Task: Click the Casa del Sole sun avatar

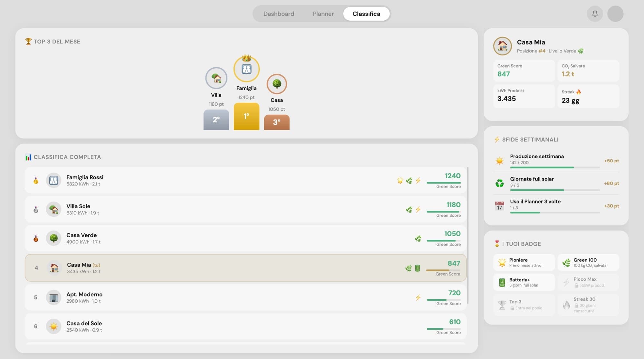Action: [x=53, y=326]
